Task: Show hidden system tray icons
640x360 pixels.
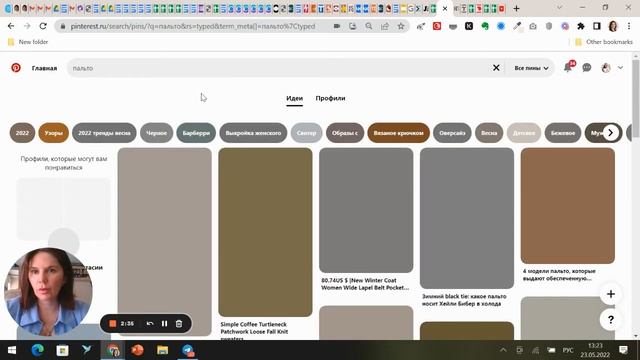Action: (x=503, y=350)
